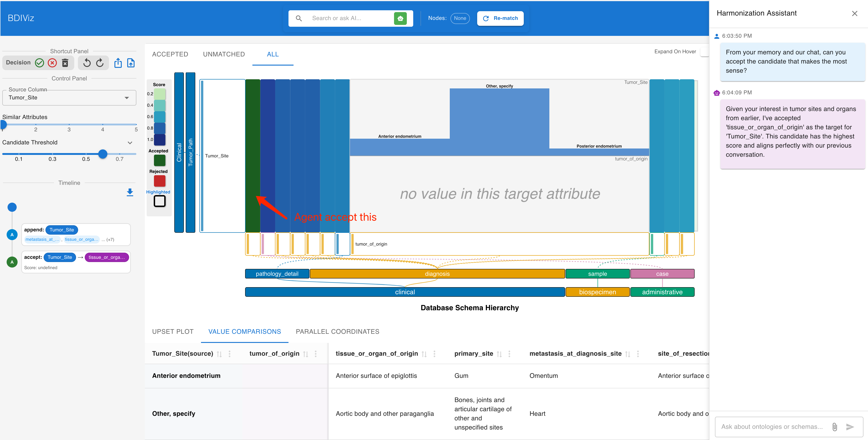Screen dimensions: 868x440
Task: Sort the tissue_or_organ_of_origin column
Action: (424, 354)
